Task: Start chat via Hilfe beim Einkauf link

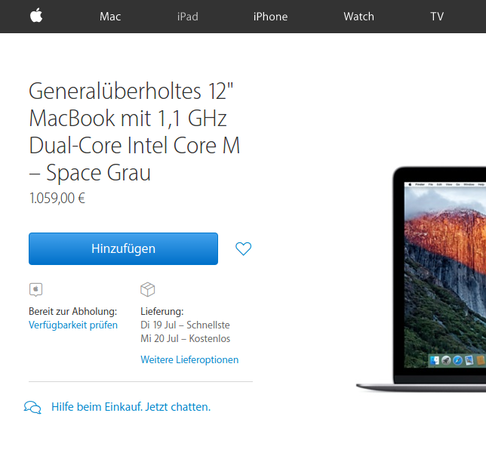Action: coord(131,407)
